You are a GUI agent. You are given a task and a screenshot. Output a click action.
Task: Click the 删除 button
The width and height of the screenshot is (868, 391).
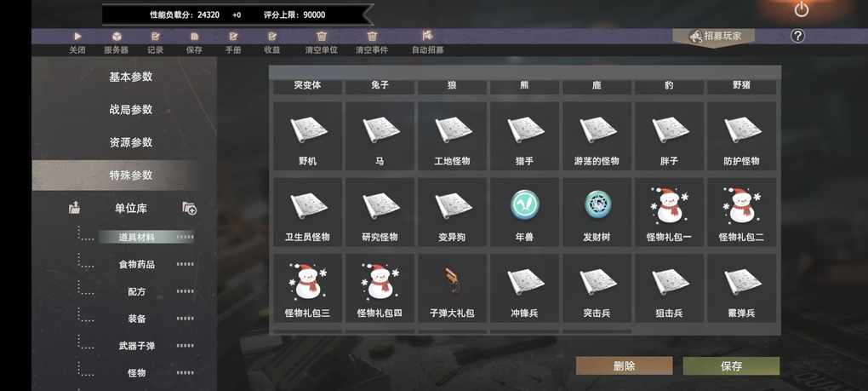624,366
